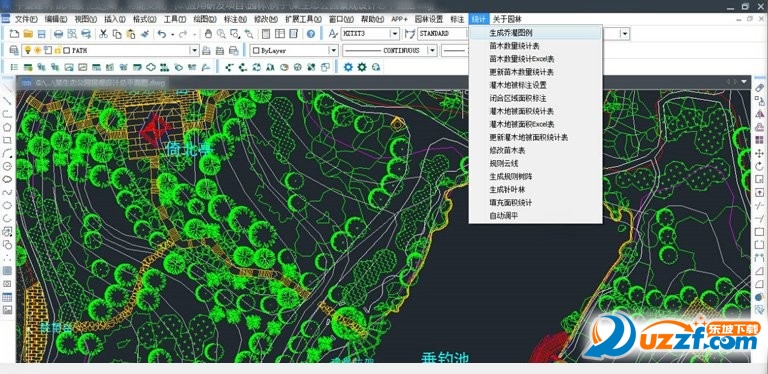This screenshot has width=768, height=374.
Task: Choose 生成乔灌图例 from the menu
Action: click(535, 33)
